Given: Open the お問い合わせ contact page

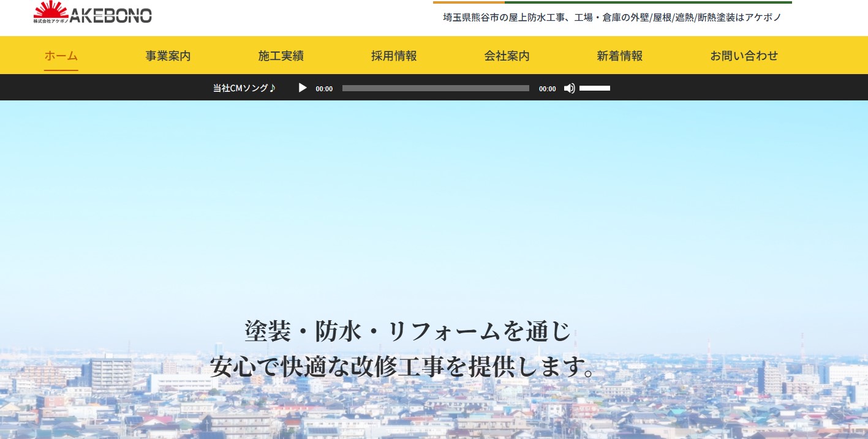Looking at the screenshot, I should (744, 56).
